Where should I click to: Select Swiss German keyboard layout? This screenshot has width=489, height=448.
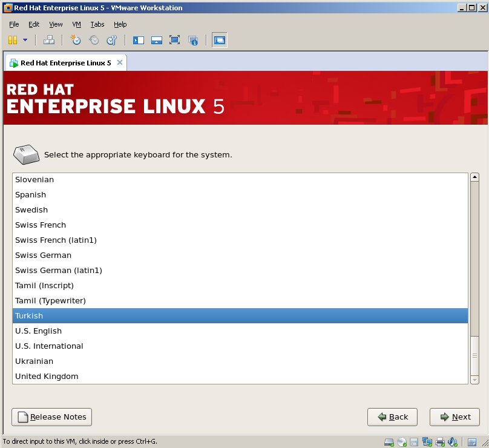[x=240, y=255]
